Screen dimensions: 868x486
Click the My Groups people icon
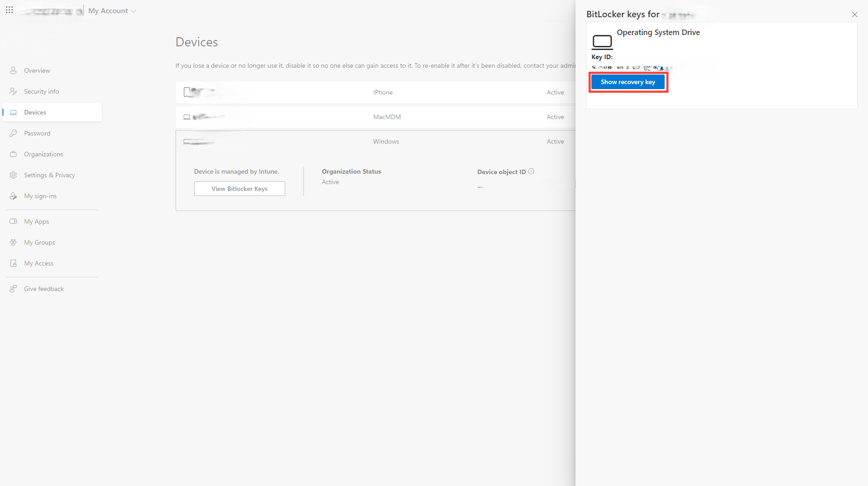[x=13, y=242]
